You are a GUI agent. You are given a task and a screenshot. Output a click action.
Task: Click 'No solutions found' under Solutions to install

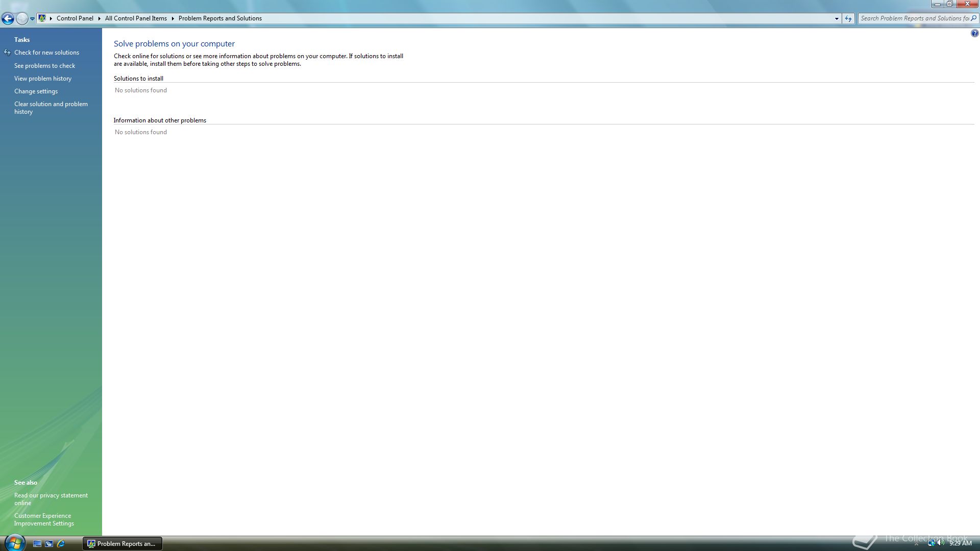pos(141,90)
